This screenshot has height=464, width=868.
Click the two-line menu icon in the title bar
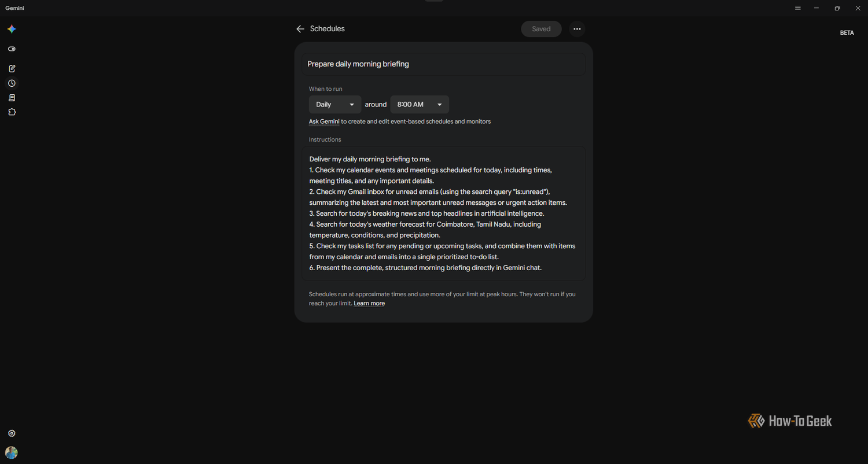(798, 8)
